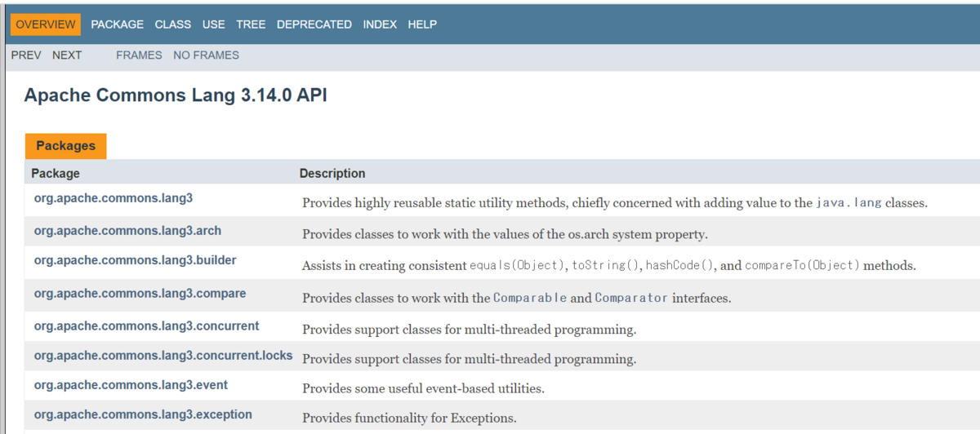View the DEPRECATED API list
The height and width of the screenshot is (434, 980).
314,24
